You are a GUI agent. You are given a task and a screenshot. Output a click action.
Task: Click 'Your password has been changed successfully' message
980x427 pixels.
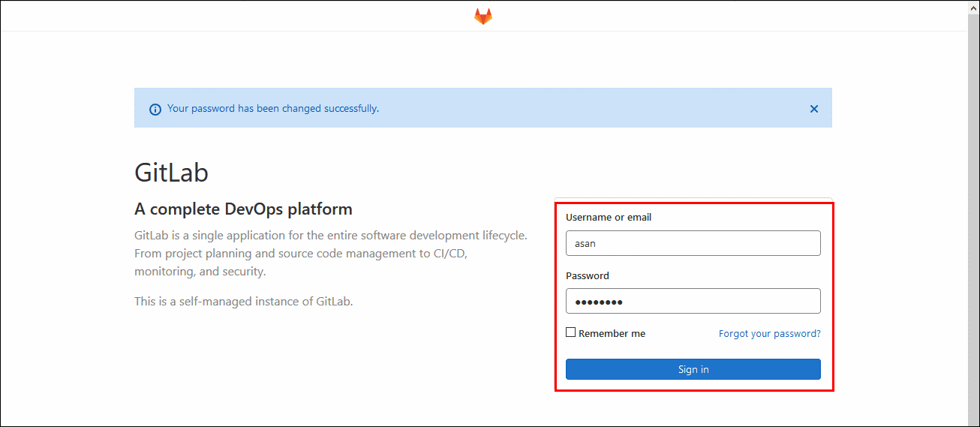(273, 108)
